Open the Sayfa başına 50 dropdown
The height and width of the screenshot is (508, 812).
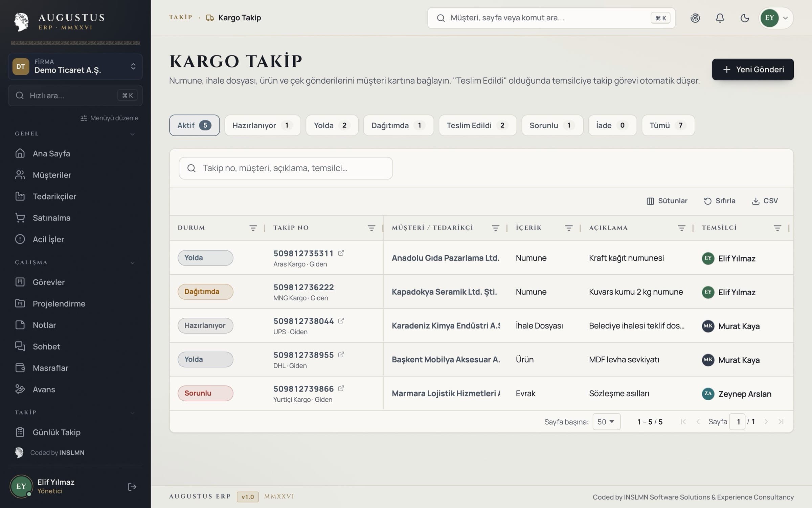point(606,422)
